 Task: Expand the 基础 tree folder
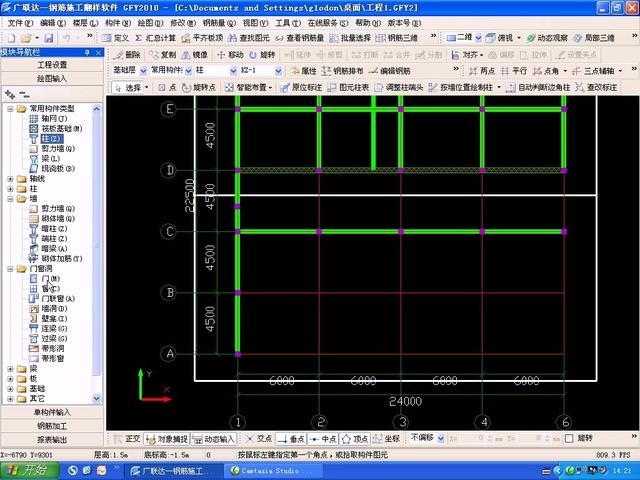[x=11, y=389]
